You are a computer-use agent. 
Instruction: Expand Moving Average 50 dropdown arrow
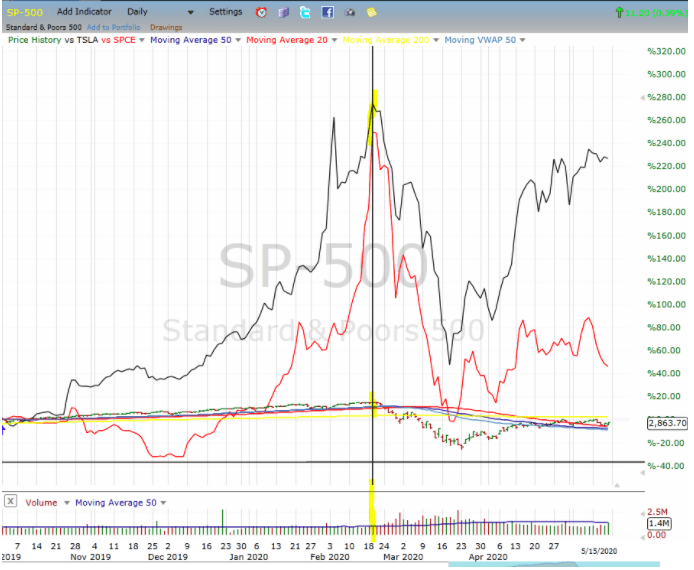(238, 40)
